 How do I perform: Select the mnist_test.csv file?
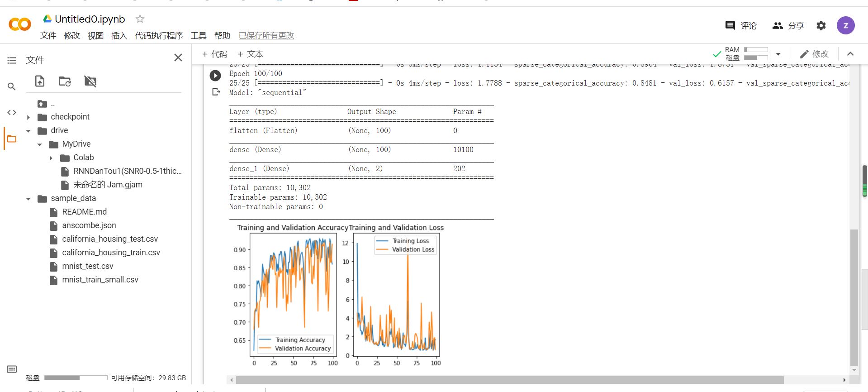pos(87,266)
